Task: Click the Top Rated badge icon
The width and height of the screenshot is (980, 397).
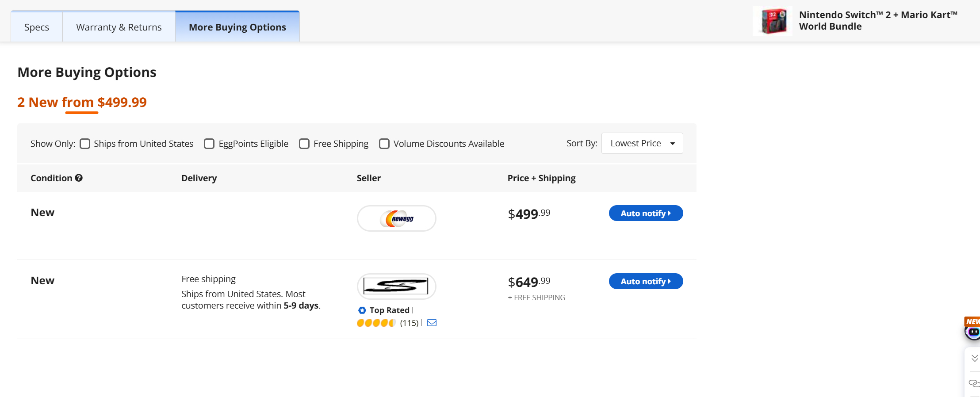Action: [362, 310]
